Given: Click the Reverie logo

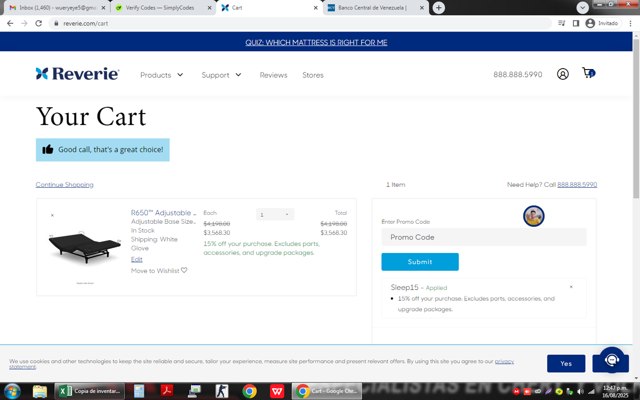Looking at the screenshot, I should click(x=77, y=74).
